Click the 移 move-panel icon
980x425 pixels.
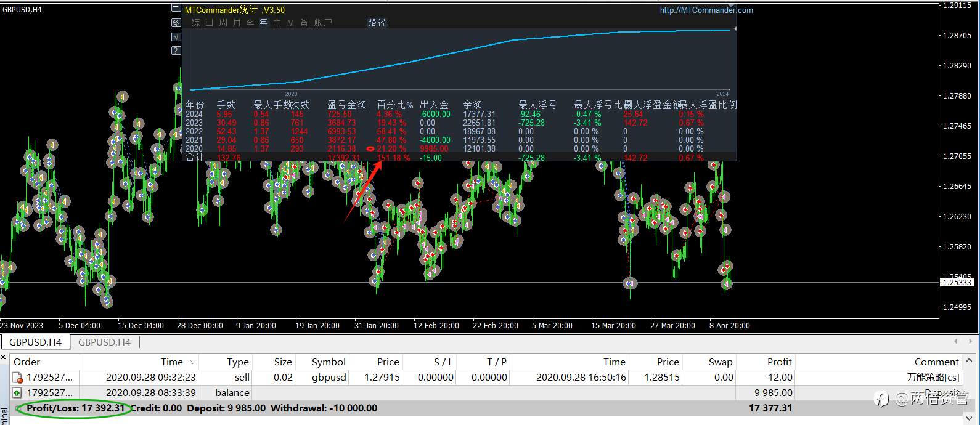click(x=176, y=23)
